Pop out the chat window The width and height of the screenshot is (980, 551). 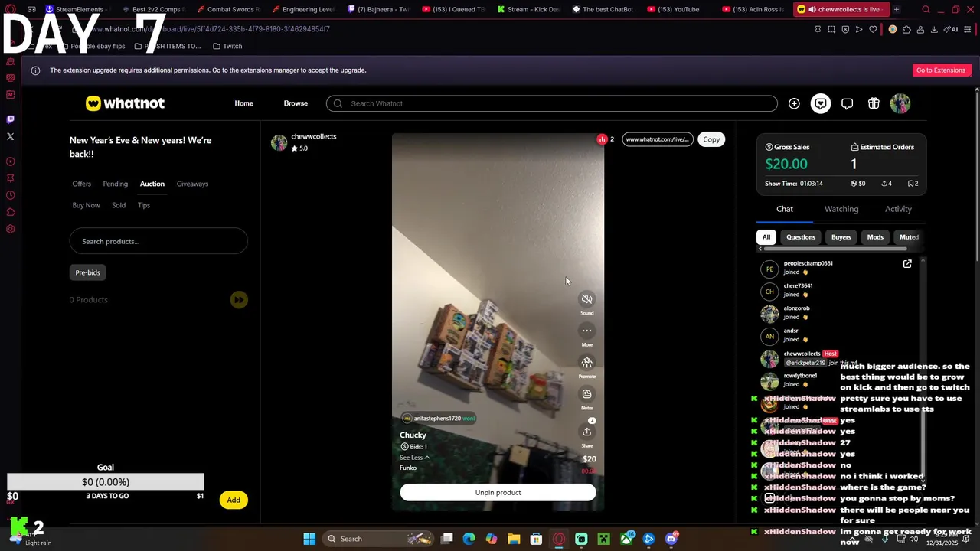point(907,264)
